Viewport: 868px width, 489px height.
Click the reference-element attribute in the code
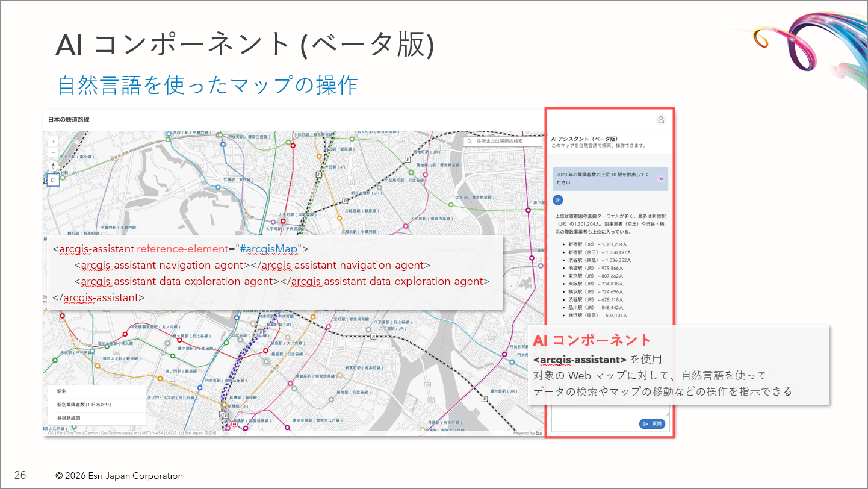click(182, 249)
